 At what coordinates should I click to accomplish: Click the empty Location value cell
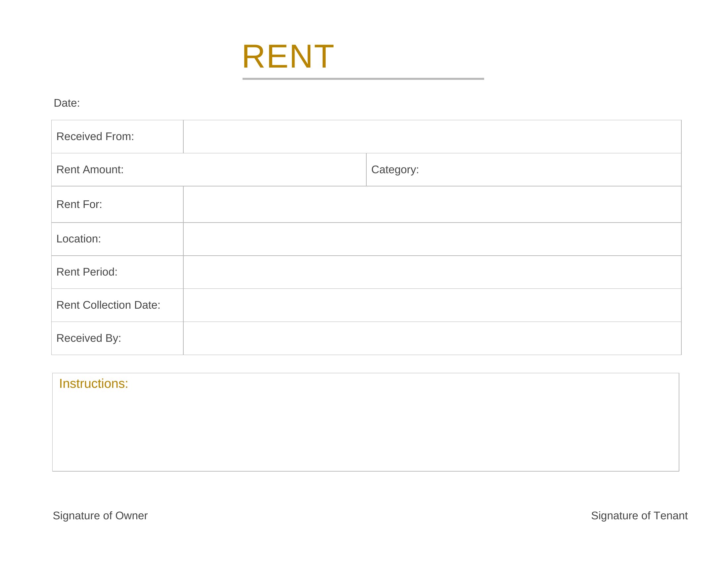coord(432,239)
